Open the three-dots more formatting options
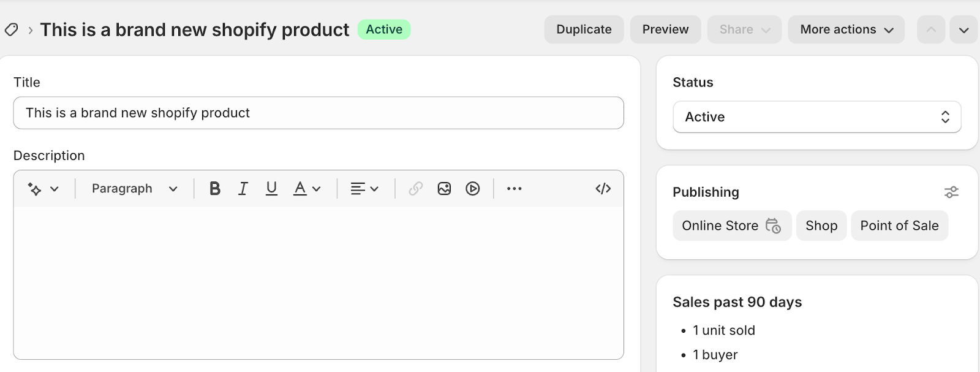Viewport: 980px width, 372px height. 514,189
